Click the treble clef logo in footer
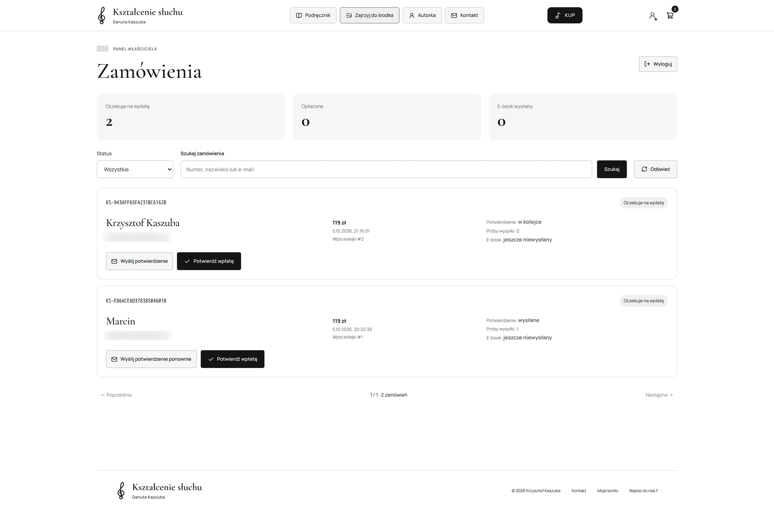The image size is (774, 532). [x=121, y=491]
